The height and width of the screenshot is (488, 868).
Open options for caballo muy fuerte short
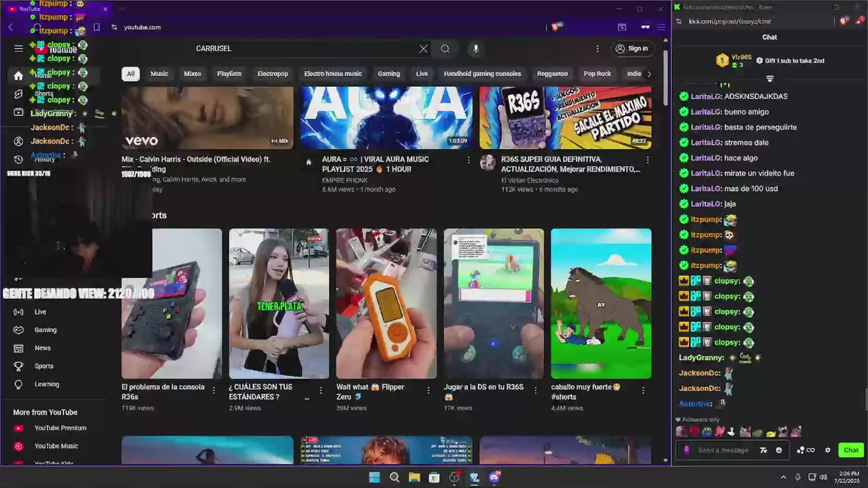643,390
